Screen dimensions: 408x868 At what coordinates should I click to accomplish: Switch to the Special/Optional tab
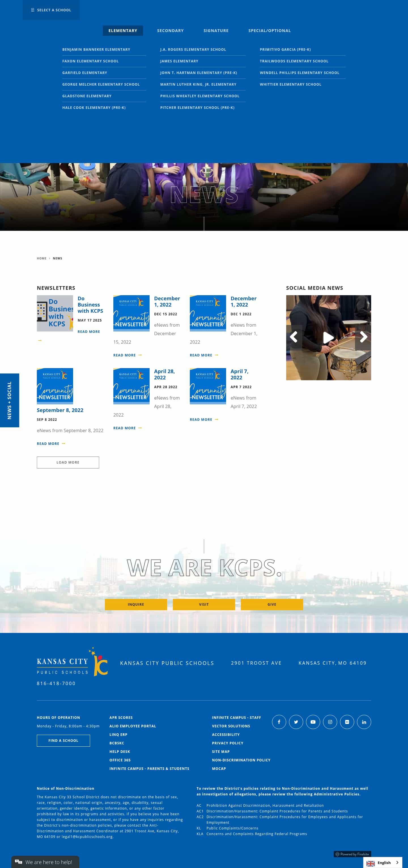[x=269, y=31]
